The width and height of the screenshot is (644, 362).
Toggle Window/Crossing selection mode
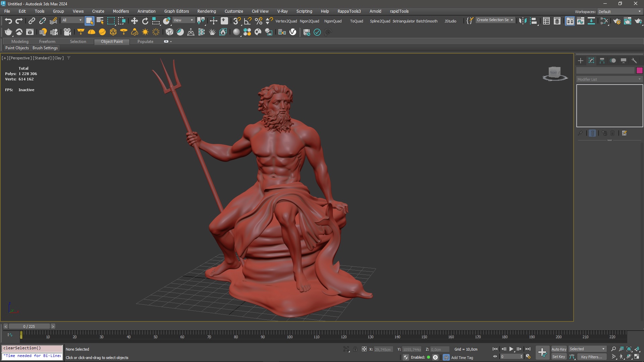pos(121,21)
